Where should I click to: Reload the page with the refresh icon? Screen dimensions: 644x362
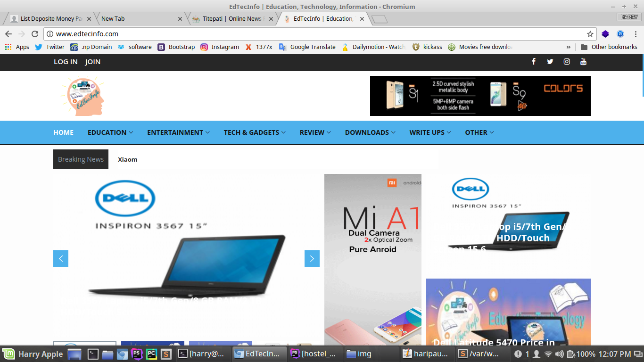(35, 34)
